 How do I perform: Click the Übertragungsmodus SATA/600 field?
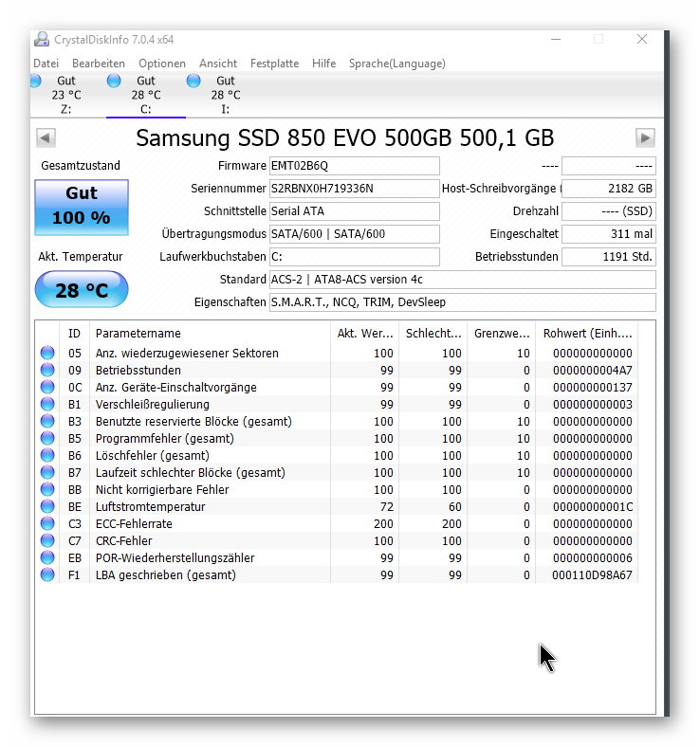click(x=355, y=234)
